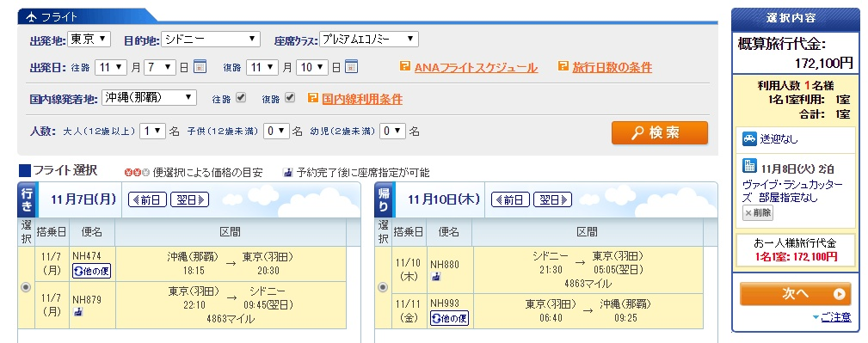The width and height of the screenshot is (868, 343).
Task: Open return month dropdown
Action: tap(262, 68)
